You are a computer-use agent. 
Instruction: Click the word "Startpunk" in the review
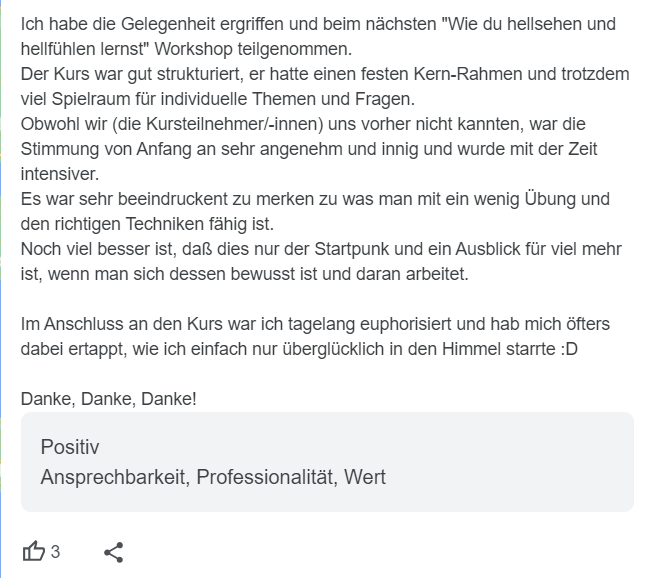[351, 249]
